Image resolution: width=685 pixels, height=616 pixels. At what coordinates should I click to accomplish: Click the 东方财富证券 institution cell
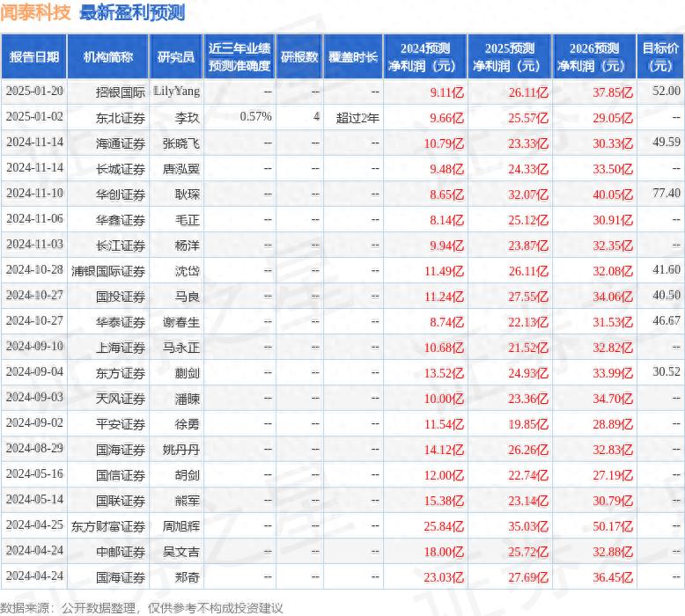tap(108, 526)
